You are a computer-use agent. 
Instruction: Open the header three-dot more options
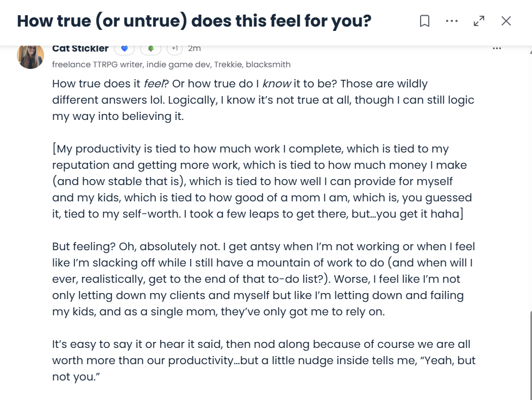[x=452, y=21]
